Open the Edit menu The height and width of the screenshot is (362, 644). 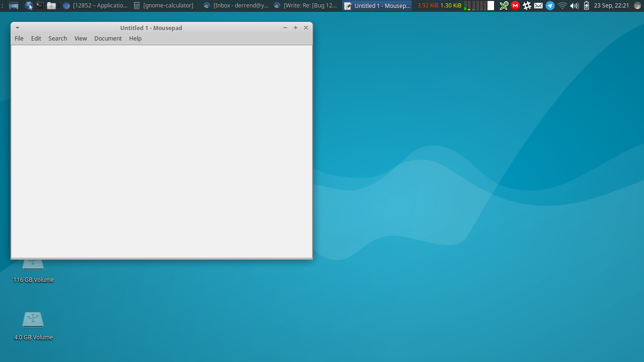click(36, 39)
